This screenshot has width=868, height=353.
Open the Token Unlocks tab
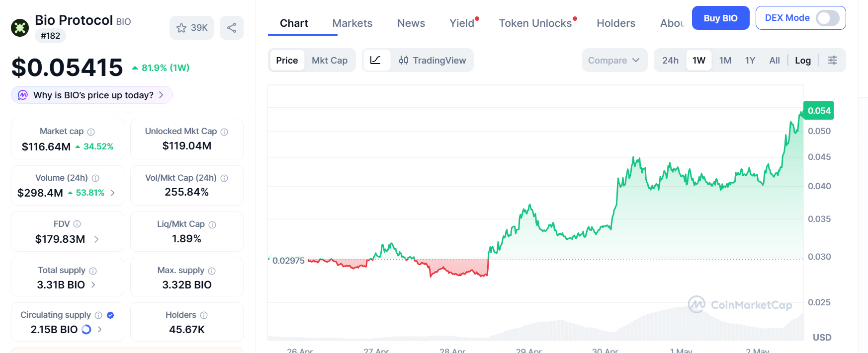coord(535,23)
